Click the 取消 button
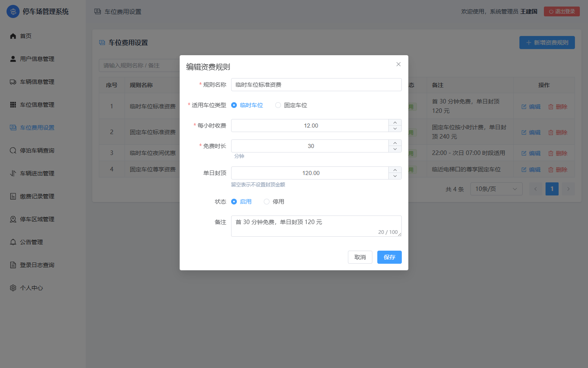Image resolution: width=588 pixels, height=368 pixels. [360, 257]
